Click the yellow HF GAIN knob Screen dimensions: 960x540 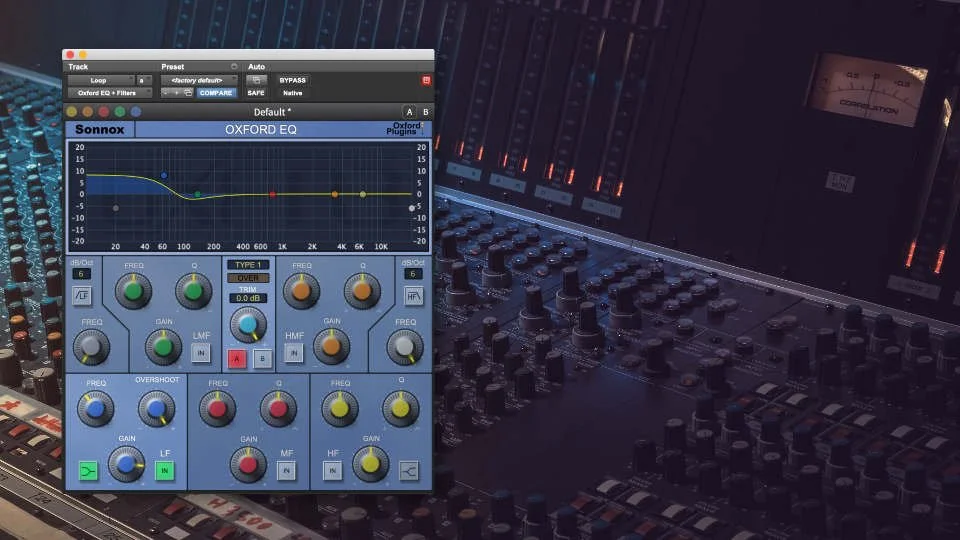[370, 464]
